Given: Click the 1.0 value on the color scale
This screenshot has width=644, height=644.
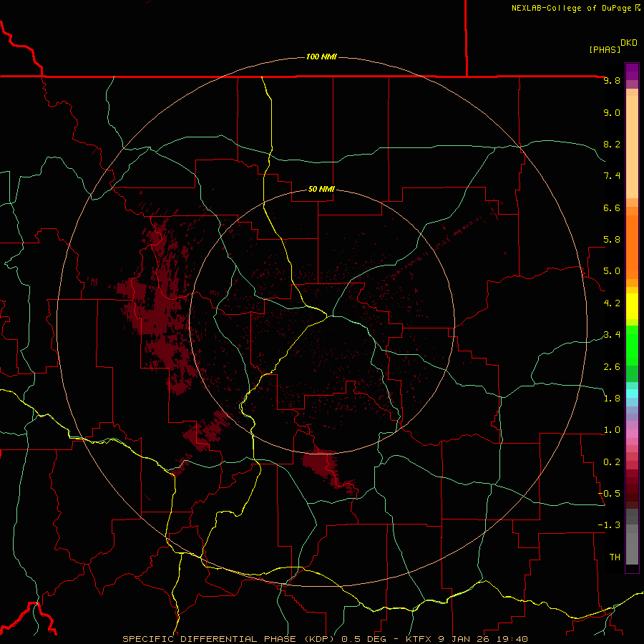Looking at the screenshot, I should [x=612, y=430].
